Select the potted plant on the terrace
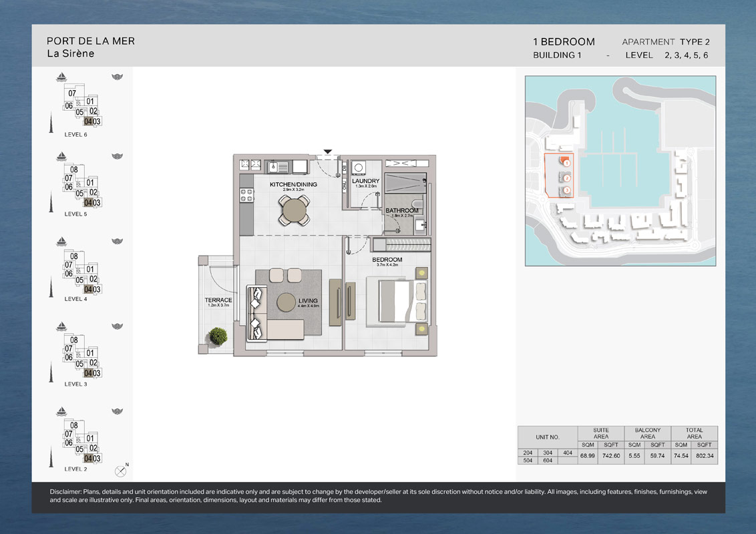756x534 pixels. coord(216,336)
